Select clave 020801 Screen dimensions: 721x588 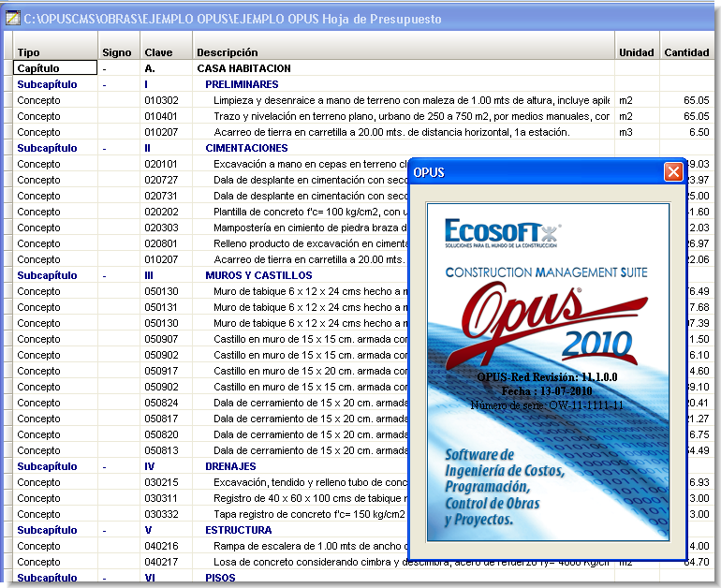pyautogui.click(x=160, y=243)
